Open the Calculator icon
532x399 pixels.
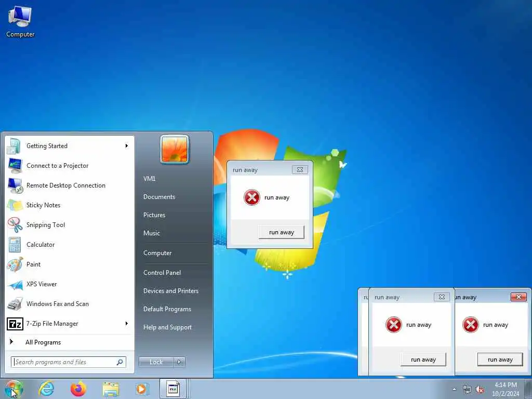[15, 245]
